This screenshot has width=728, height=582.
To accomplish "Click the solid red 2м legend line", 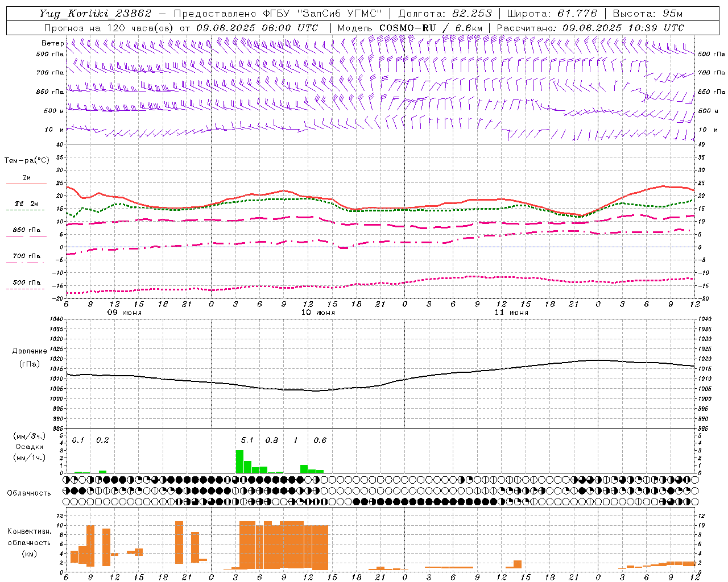I will [26, 184].
